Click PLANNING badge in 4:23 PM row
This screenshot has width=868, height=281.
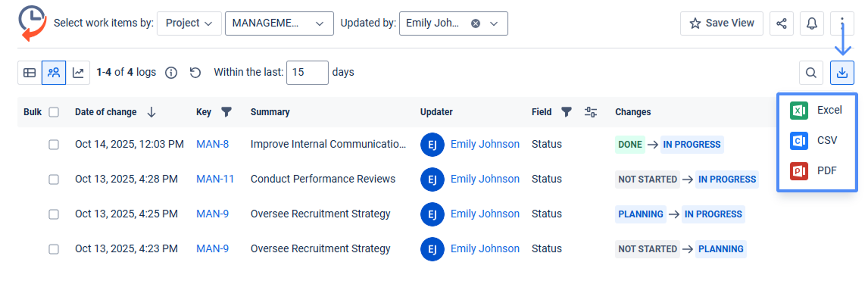pos(721,249)
